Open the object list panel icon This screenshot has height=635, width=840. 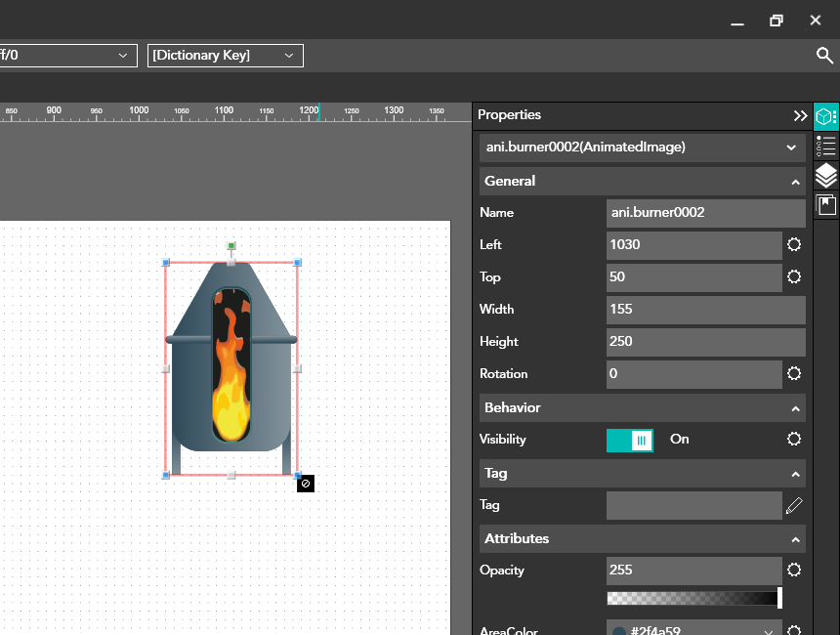point(826,147)
